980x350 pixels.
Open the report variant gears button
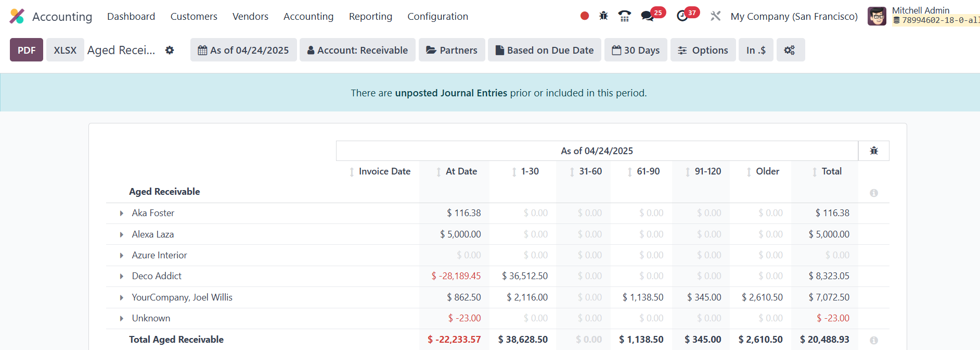[790, 51]
